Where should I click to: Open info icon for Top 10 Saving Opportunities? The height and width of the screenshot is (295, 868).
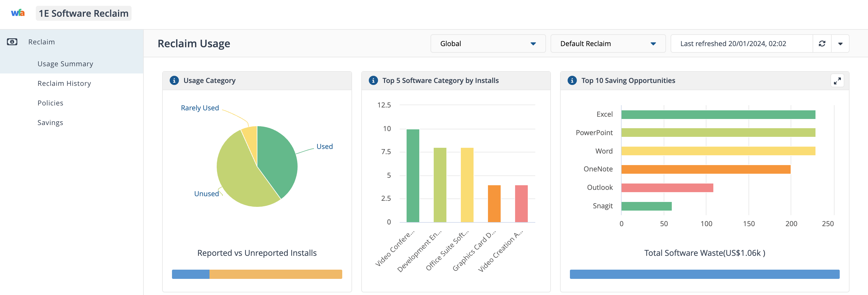click(x=572, y=80)
